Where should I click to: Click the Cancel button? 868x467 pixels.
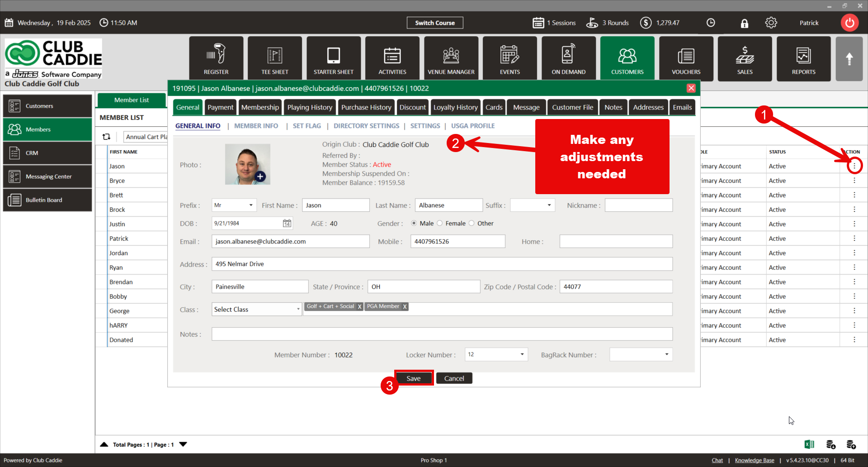click(x=454, y=378)
